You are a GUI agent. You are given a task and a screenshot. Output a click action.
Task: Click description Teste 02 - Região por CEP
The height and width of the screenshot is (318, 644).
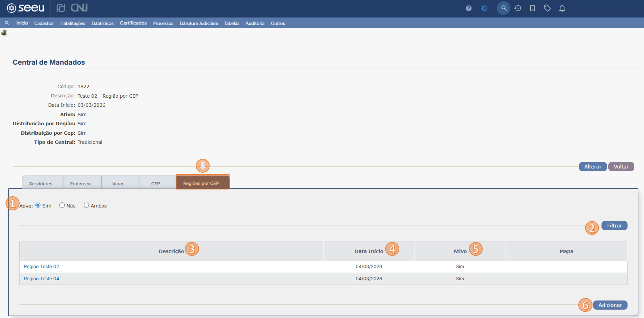pyautogui.click(x=108, y=96)
